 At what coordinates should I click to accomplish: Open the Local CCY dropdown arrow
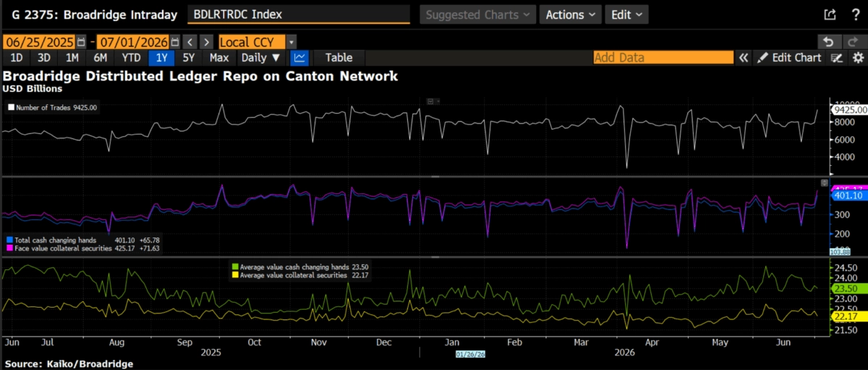pyautogui.click(x=291, y=42)
